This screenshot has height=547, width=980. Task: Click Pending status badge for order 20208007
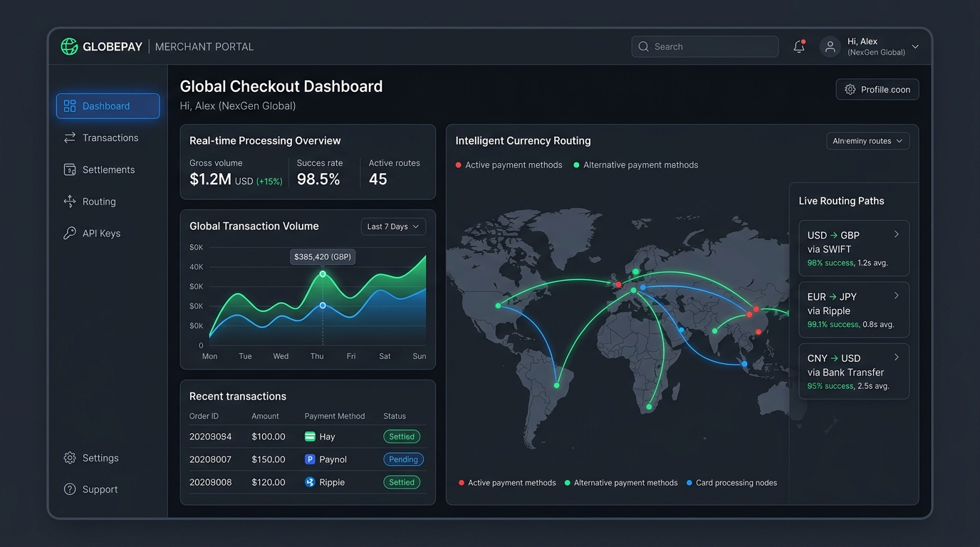pyautogui.click(x=403, y=459)
